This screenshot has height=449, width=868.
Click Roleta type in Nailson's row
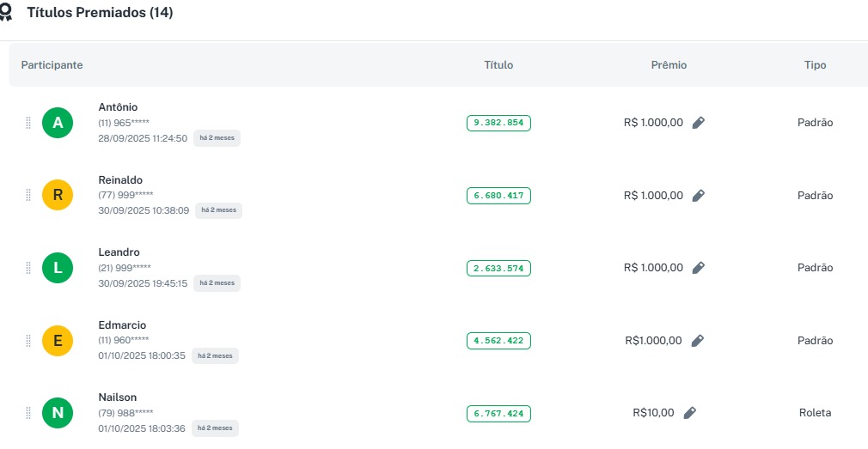(815, 413)
